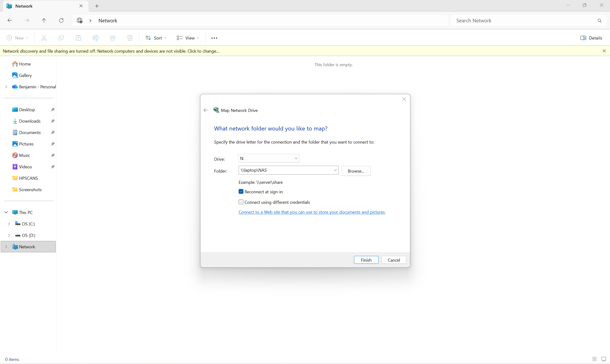
Task: Select the Rename icon
Action: tap(96, 38)
